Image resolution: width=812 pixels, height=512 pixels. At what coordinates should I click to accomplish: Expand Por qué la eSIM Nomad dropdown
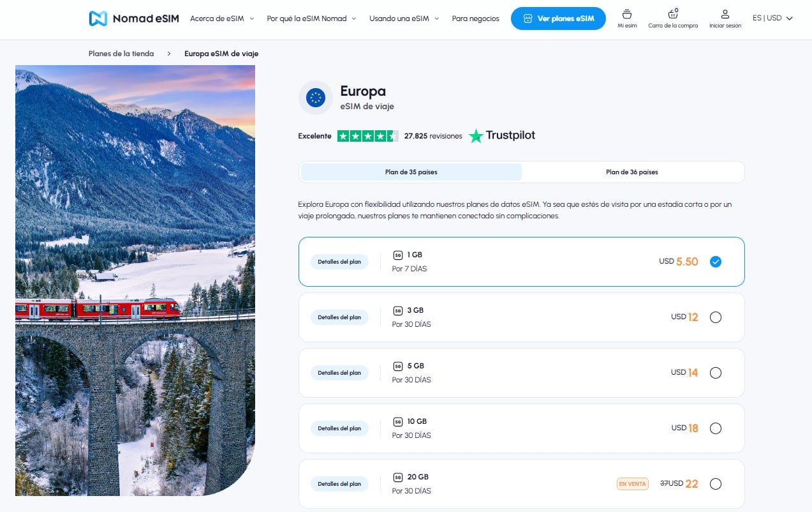click(311, 19)
